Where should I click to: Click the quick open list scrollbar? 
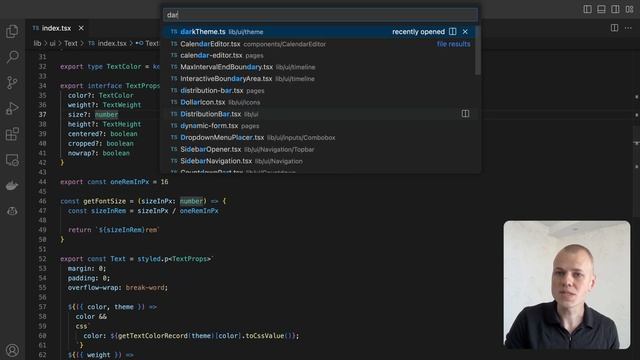[478, 51]
